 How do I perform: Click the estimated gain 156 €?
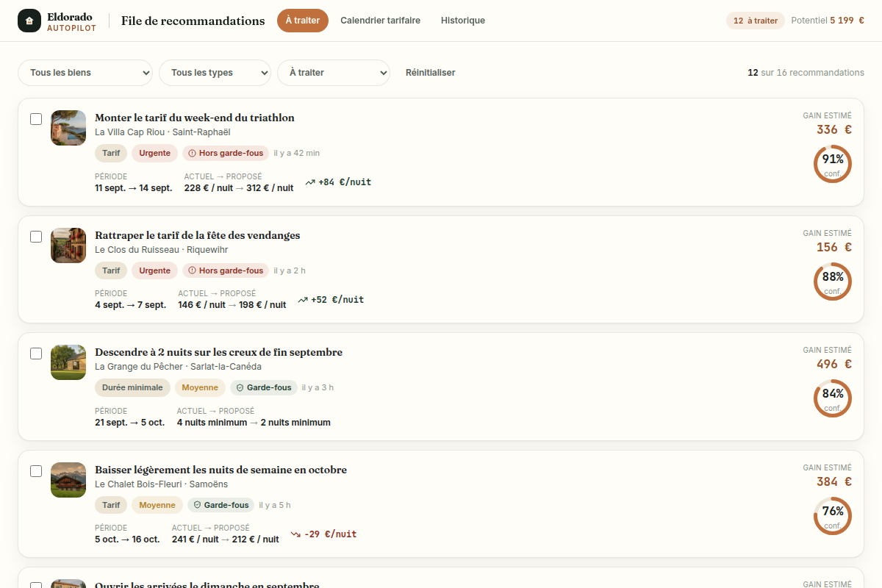pyautogui.click(x=834, y=248)
